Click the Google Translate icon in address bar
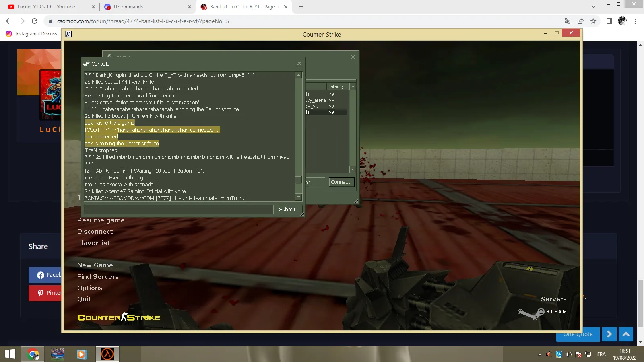The height and width of the screenshot is (362, 644). click(x=568, y=21)
